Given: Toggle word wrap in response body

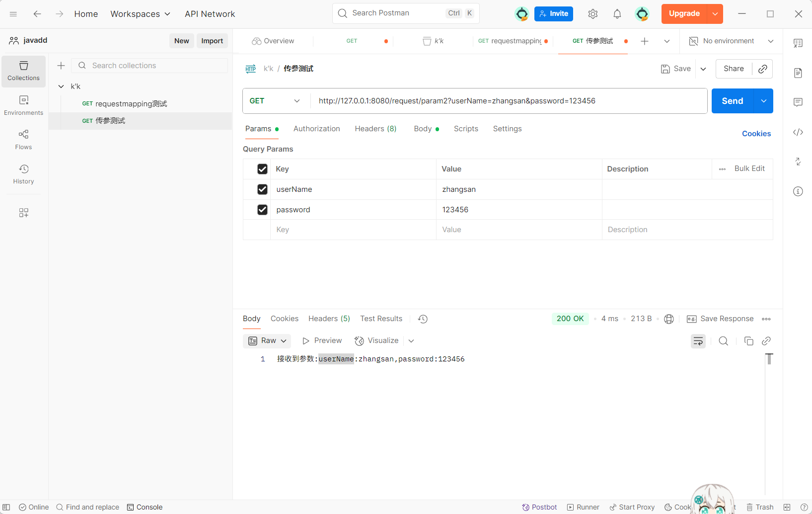Looking at the screenshot, I should 698,341.
